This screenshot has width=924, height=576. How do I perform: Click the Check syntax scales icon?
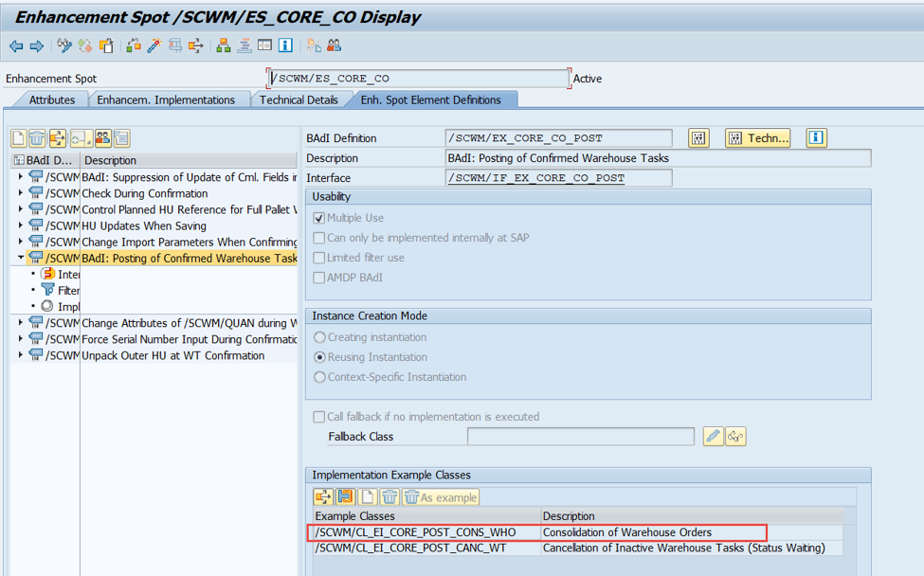(134, 45)
